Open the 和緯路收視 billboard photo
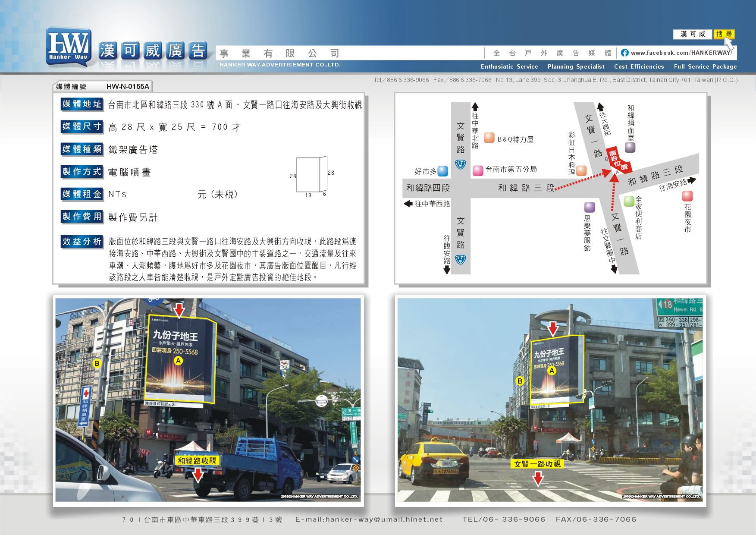This screenshot has width=756, height=535. [208, 400]
